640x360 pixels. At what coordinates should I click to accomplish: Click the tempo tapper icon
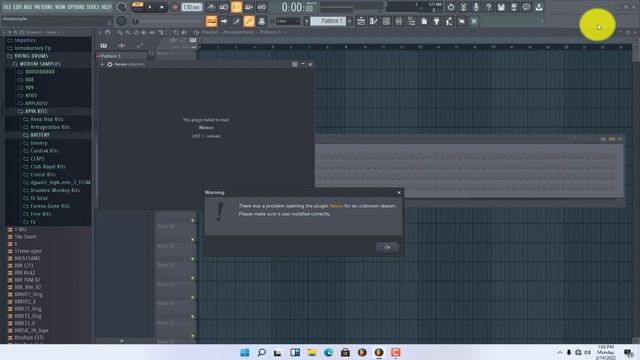pos(449,21)
